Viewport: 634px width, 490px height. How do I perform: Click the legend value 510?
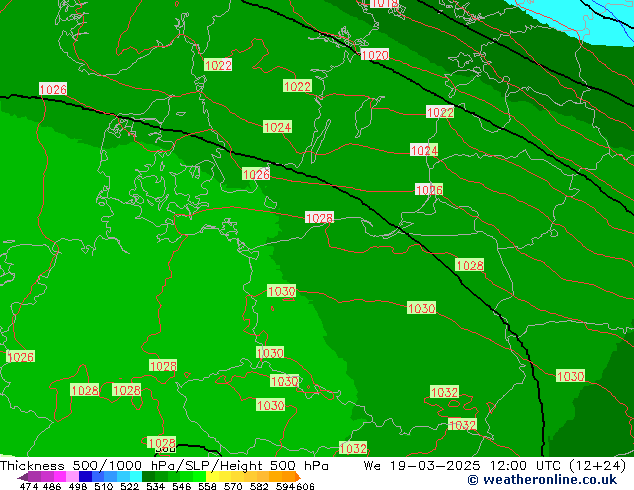pyautogui.click(x=102, y=486)
